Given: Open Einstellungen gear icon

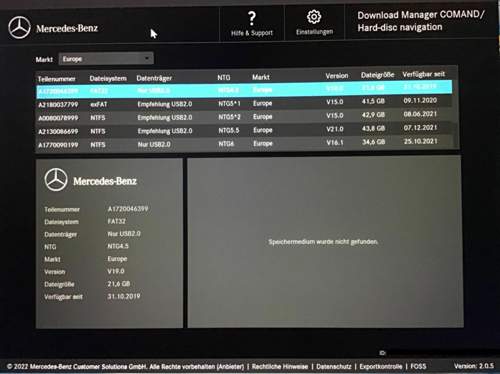Looking at the screenshot, I should pos(314,17).
